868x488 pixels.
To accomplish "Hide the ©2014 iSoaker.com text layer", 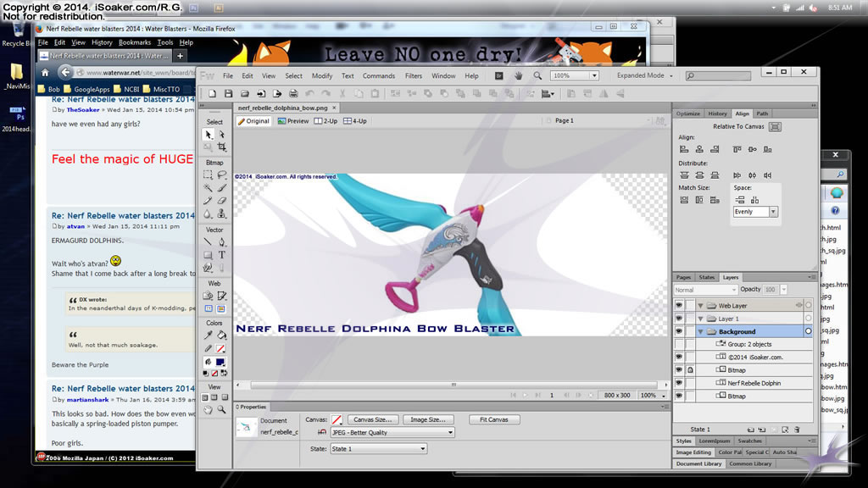I will click(x=679, y=357).
